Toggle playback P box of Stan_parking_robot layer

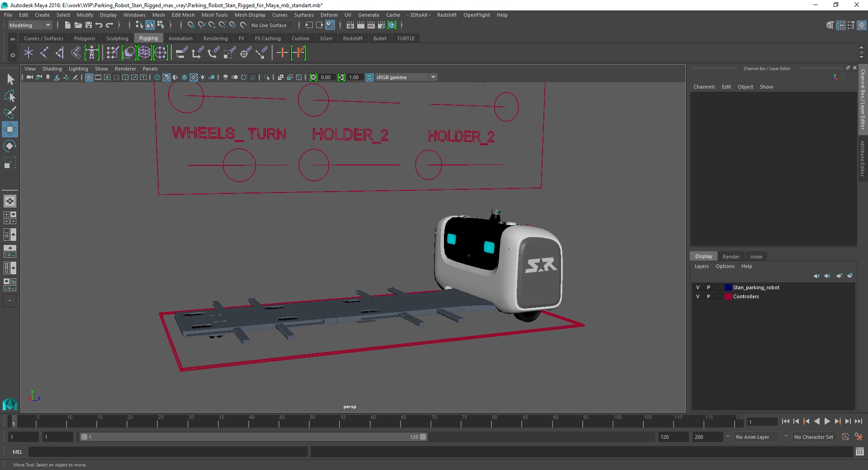pyautogui.click(x=708, y=287)
